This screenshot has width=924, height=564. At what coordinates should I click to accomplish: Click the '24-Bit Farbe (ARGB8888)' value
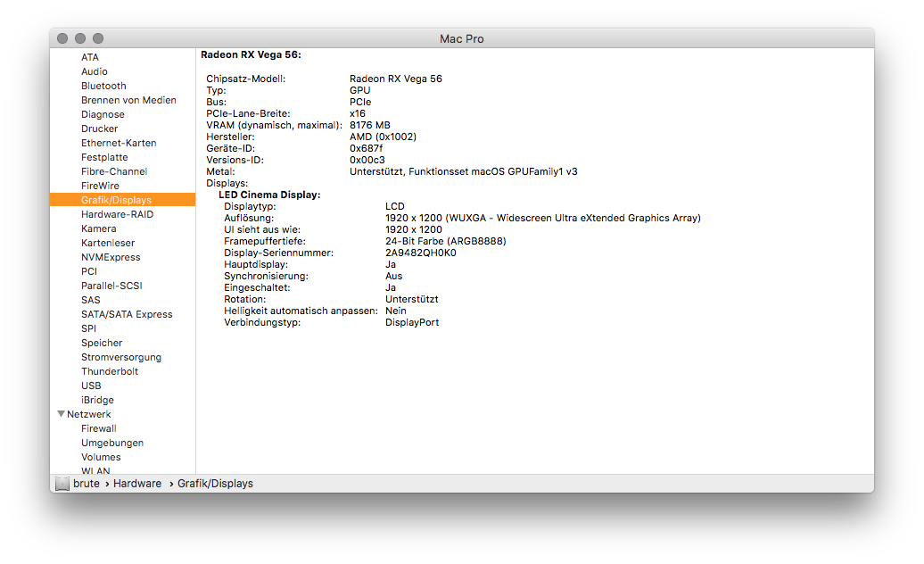coord(446,241)
